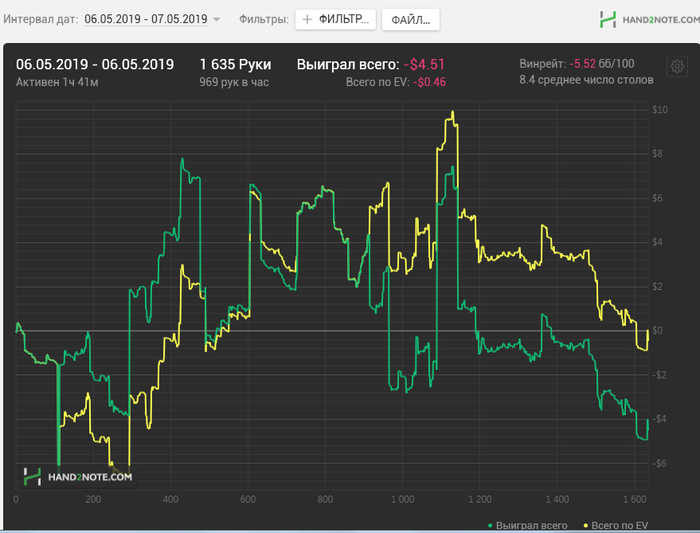This screenshot has height=533, width=700.
Task: Click the 1 600 x-axis label
Action: (634, 499)
